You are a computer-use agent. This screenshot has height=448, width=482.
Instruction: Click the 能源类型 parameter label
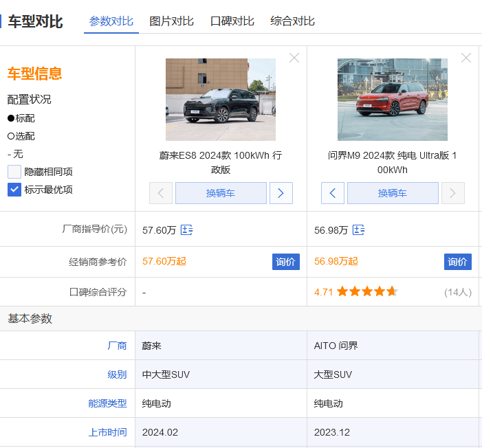pos(107,403)
